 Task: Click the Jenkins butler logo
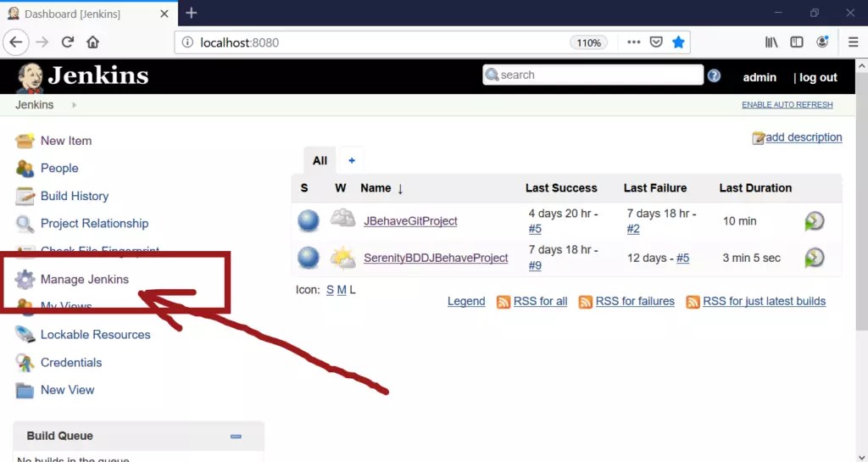(30, 77)
